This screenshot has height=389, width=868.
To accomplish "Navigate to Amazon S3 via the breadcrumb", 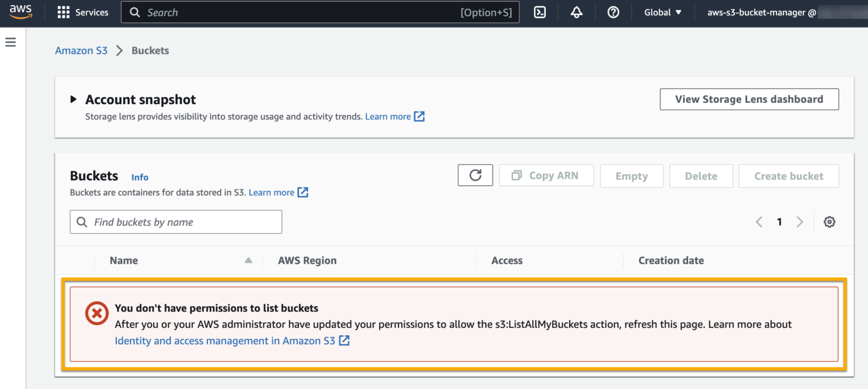I will [81, 50].
